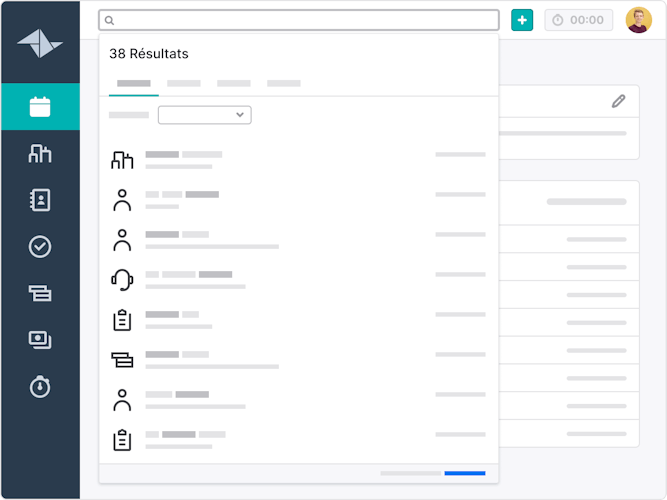Switch to the fourth results tab
The height and width of the screenshot is (500, 667).
284,84
